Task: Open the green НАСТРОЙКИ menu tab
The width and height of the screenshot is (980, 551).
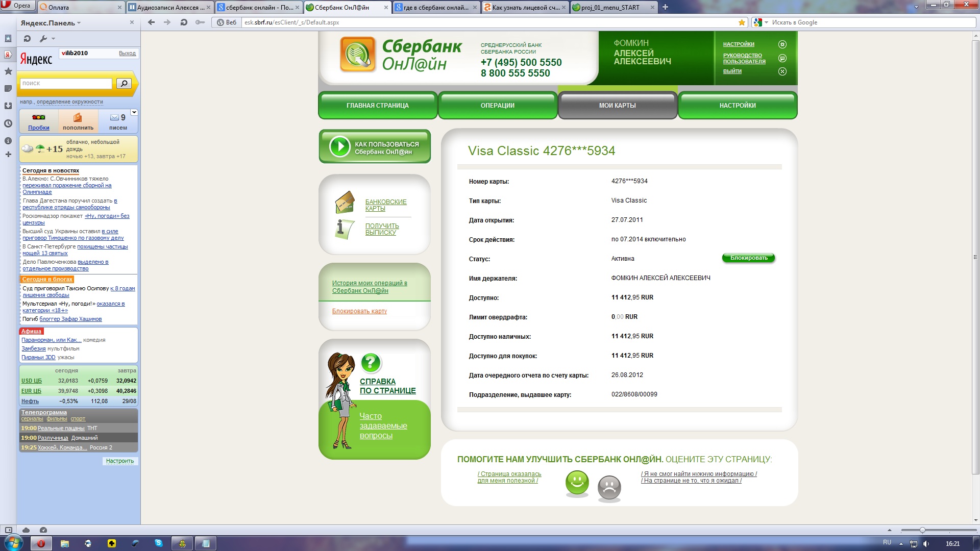Action: [x=738, y=105]
